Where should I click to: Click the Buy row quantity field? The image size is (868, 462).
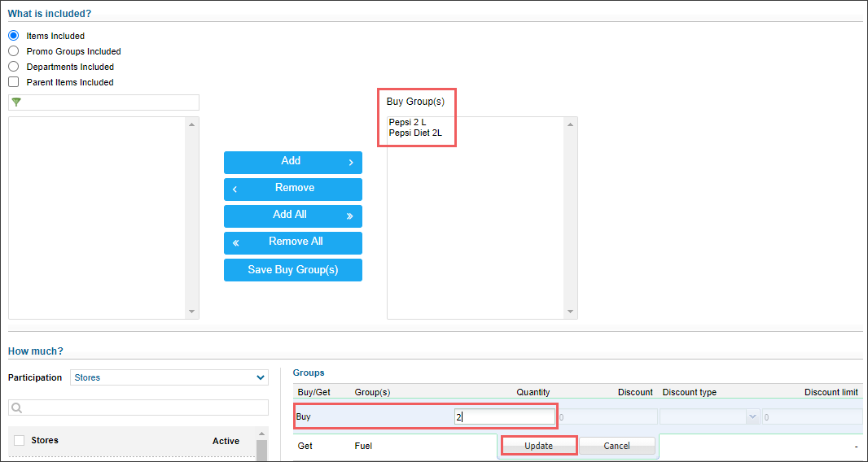click(504, 416)
